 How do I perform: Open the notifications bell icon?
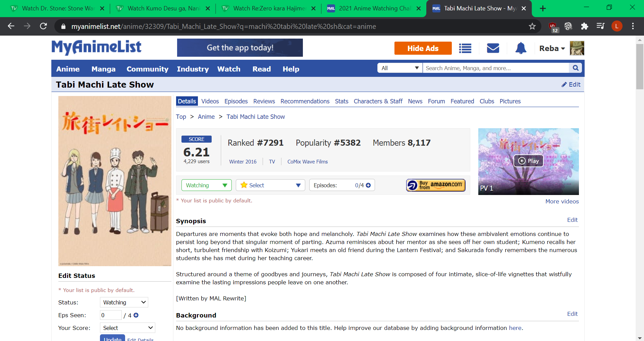[521, 48]
